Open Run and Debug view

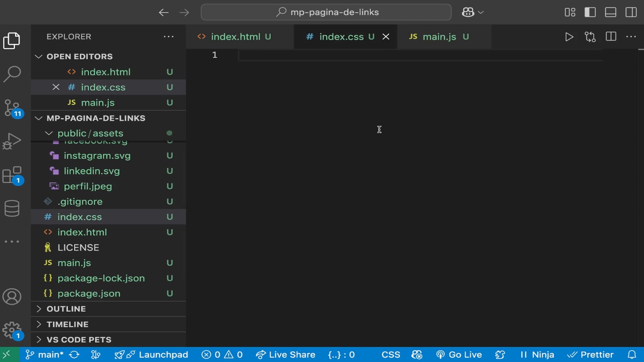pyautogui.click(x=12, y=141)
